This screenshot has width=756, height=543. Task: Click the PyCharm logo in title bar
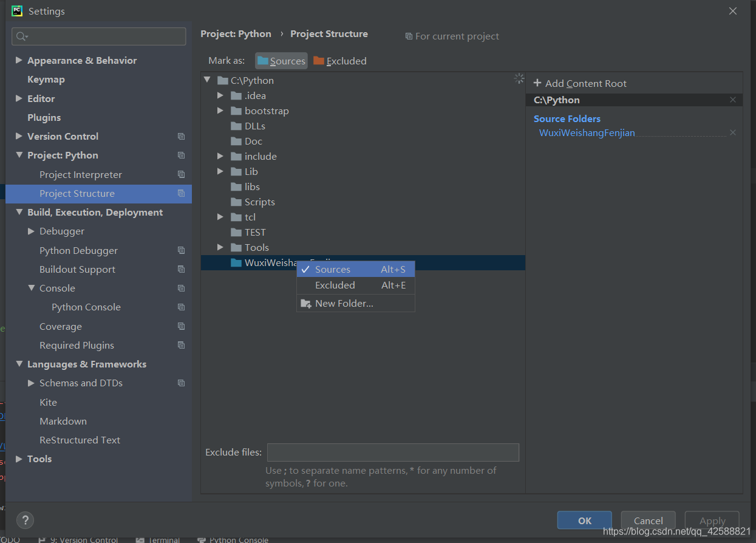17,10
